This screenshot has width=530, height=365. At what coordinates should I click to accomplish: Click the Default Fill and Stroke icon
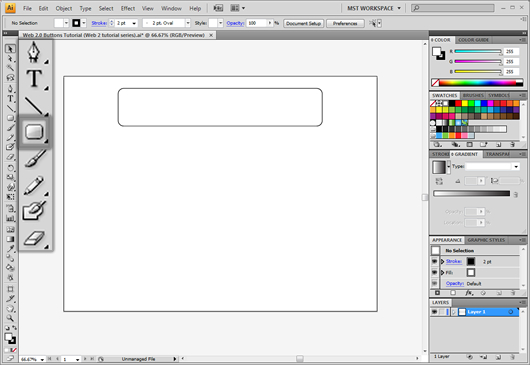(x=7, y=328)
